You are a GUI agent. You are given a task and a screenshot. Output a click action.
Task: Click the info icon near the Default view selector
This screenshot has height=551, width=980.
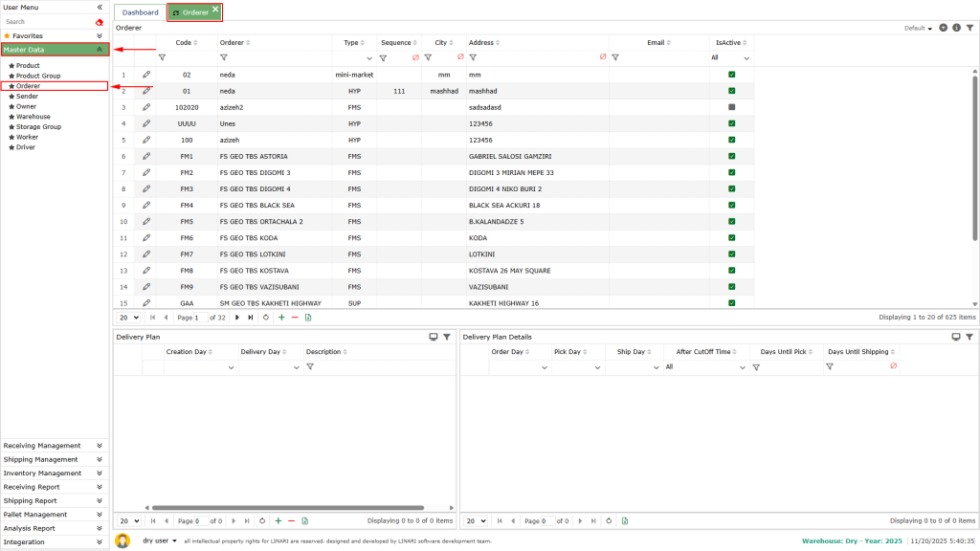(956, 29)
